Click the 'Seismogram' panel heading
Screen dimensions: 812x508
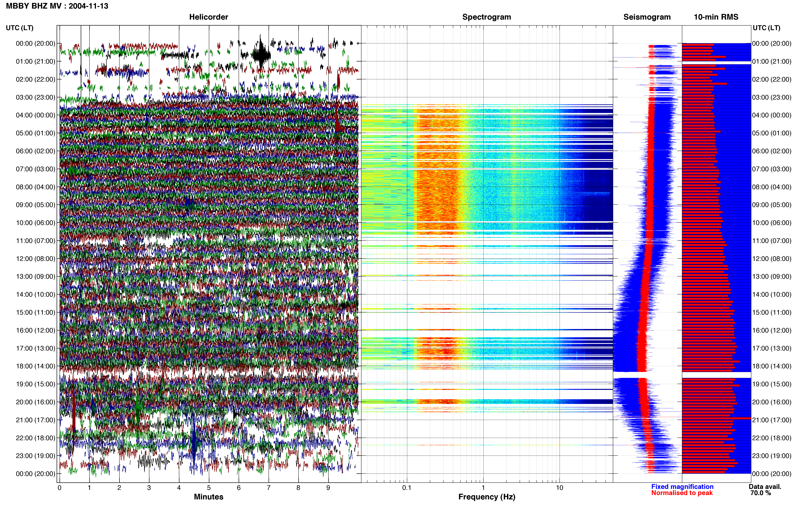pyautogui.click(x=647, y=17)
